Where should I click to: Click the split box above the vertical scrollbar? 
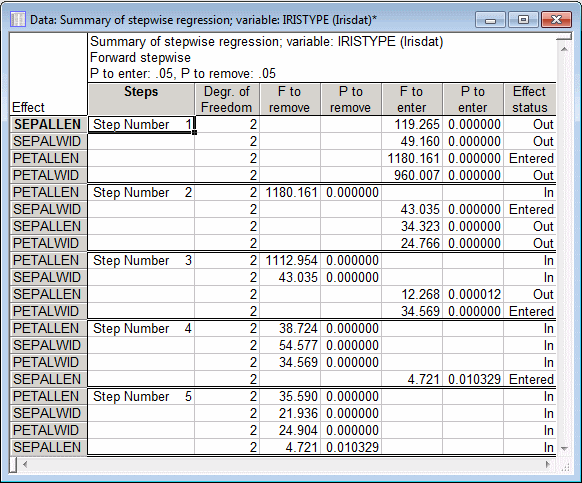564,36
